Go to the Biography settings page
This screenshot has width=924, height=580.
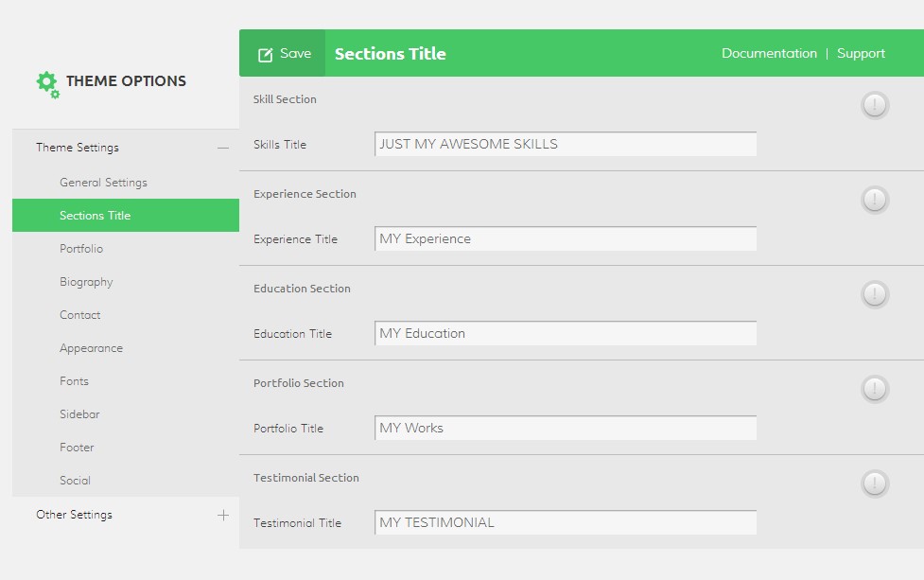point(86,282)
